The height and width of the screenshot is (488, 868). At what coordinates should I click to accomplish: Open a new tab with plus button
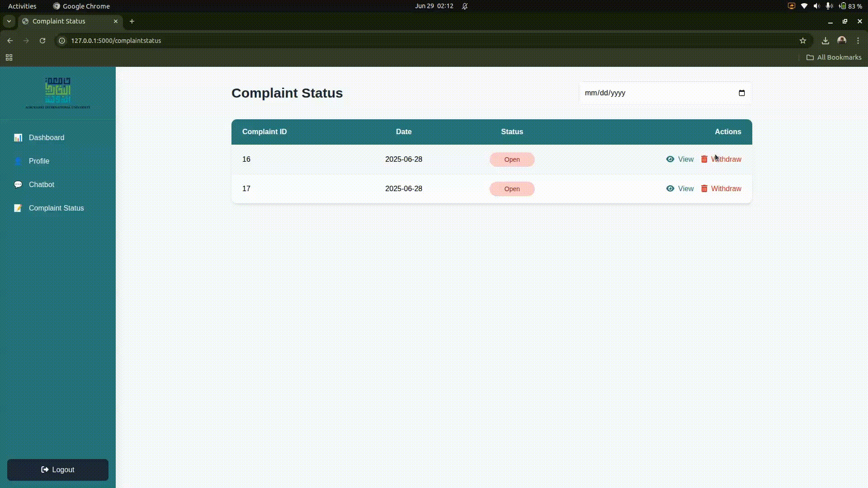(132, 21)
